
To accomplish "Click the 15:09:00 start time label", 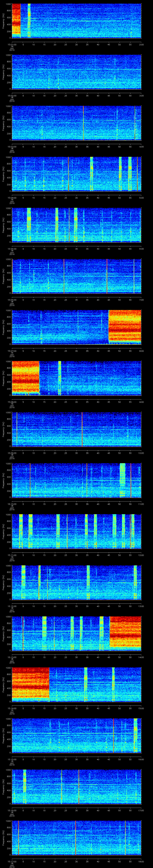I will point(12,453).
